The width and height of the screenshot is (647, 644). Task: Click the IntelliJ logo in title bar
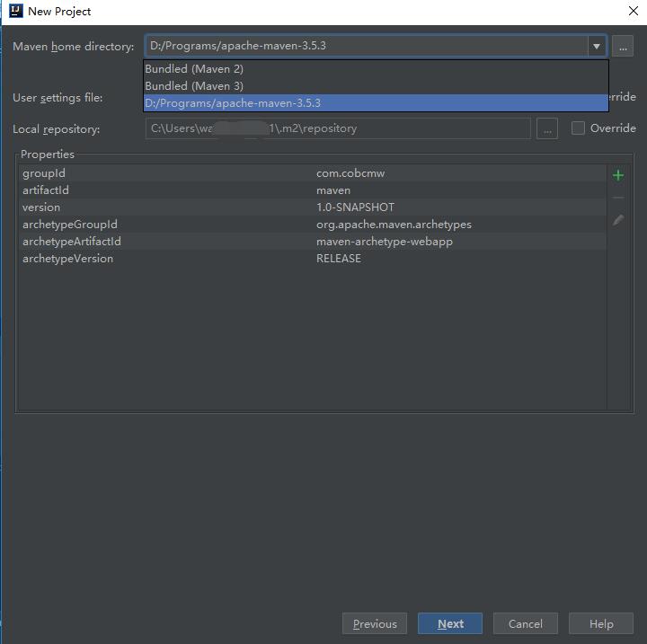[15, 11]
